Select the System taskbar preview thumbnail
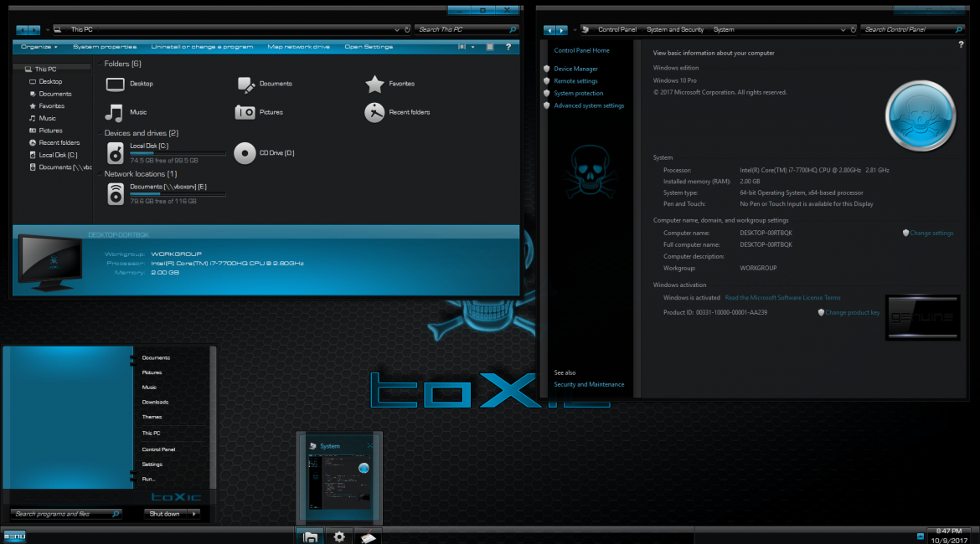 (x=339, y=478)
